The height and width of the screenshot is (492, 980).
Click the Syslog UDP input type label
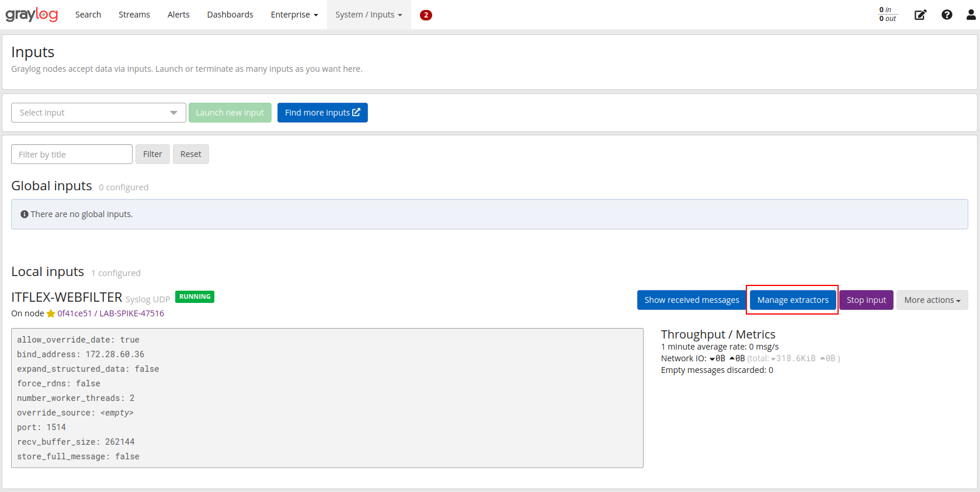[148, 299]
